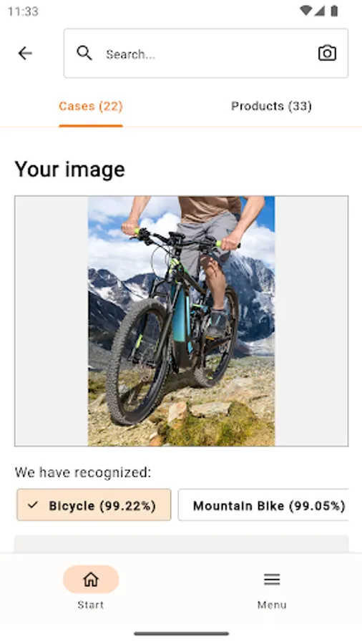Switch to the Cases (22) tab
This screenshot has height=644, width=362.
pos(91,107)
